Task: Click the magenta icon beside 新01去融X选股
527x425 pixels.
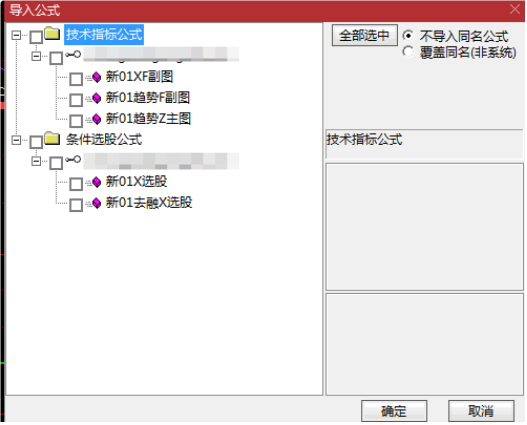Action: [x=96, y=203]
